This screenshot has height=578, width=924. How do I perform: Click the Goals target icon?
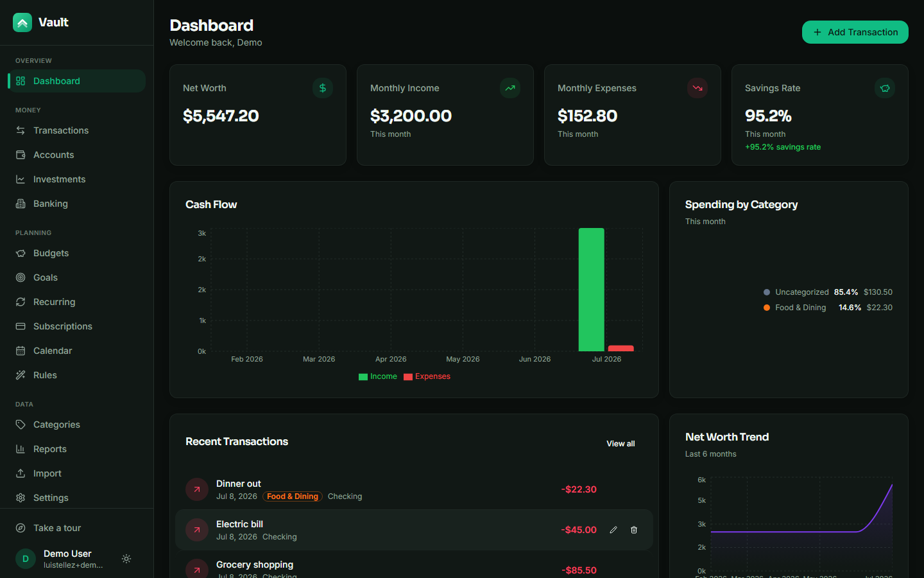tap(21, 277)
